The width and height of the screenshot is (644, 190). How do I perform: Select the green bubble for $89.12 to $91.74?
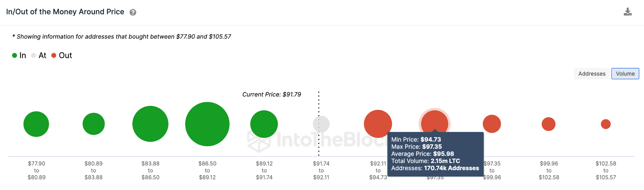click(264, 124)
